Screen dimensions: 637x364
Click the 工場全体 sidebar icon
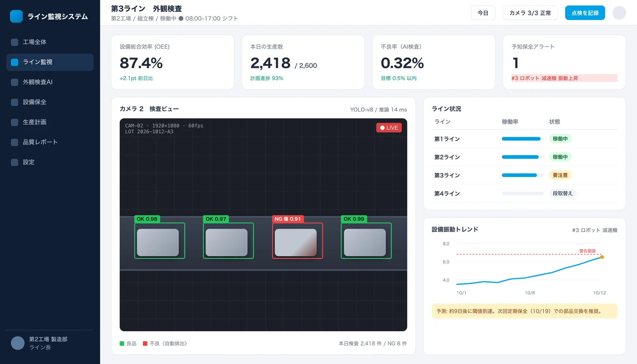click(x=15, y=42)
